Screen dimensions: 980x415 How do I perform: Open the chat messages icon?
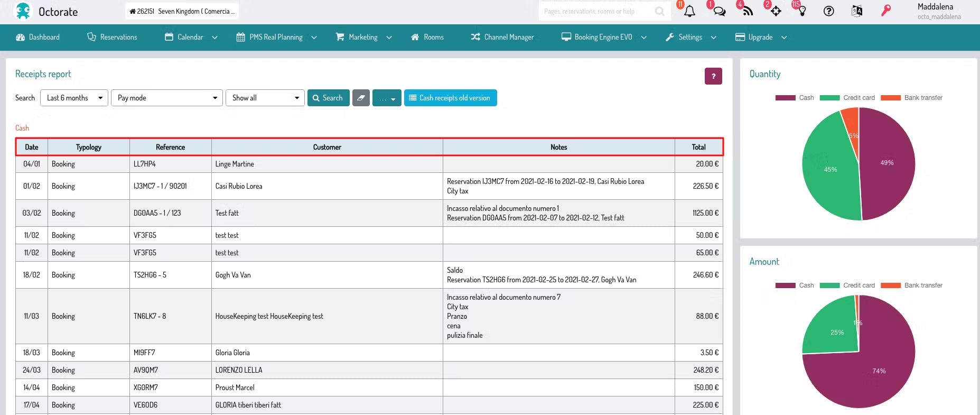pos(719,11)
